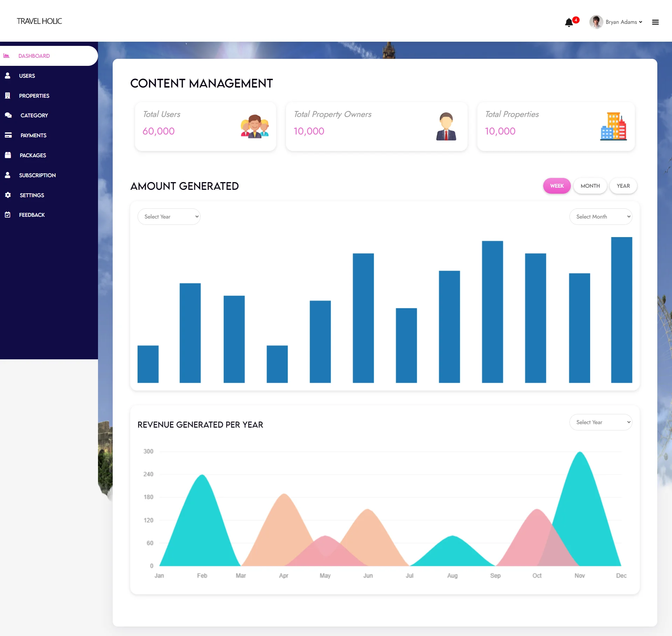Image resolution: width=672 pixels, height=636 pixels.
Task: Click the Feedback calendar-check icon
Action: 8,215
